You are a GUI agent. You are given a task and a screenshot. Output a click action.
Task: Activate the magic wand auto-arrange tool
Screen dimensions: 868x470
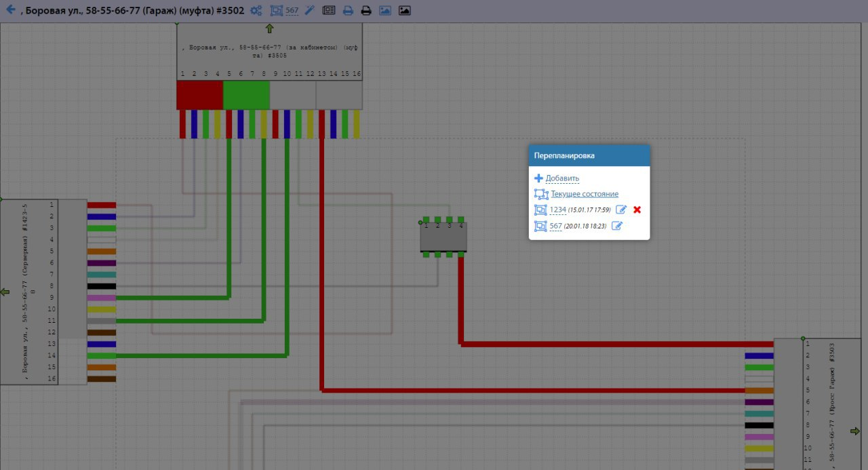[309, 11]
